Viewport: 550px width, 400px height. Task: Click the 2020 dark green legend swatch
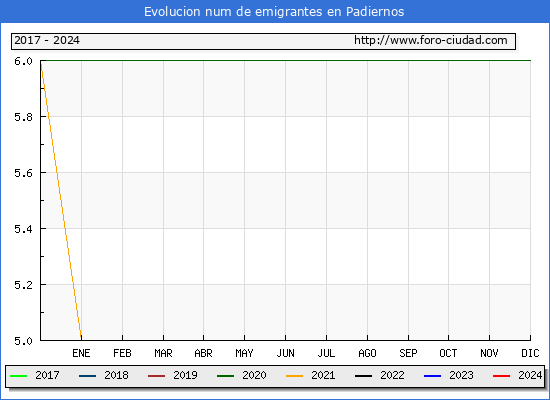[225, 376]
